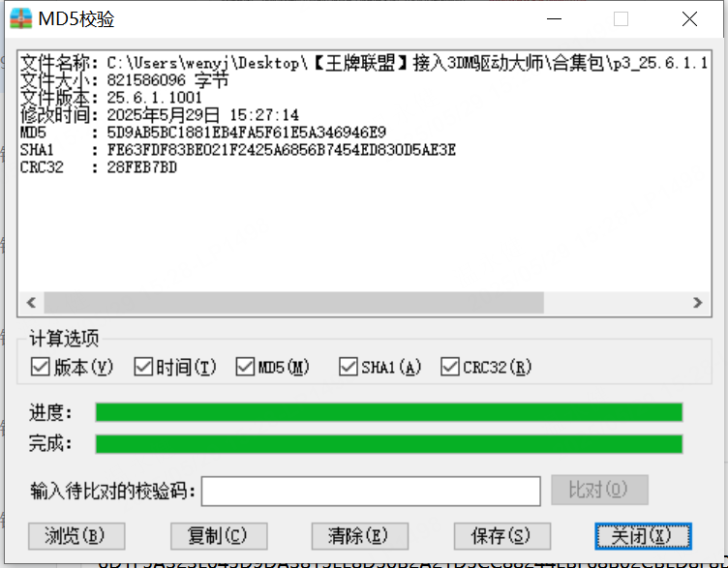Copy results with 复制(C) button
Image resolution: width=728 pixels, height=568 pixels.
pos(219,536)
